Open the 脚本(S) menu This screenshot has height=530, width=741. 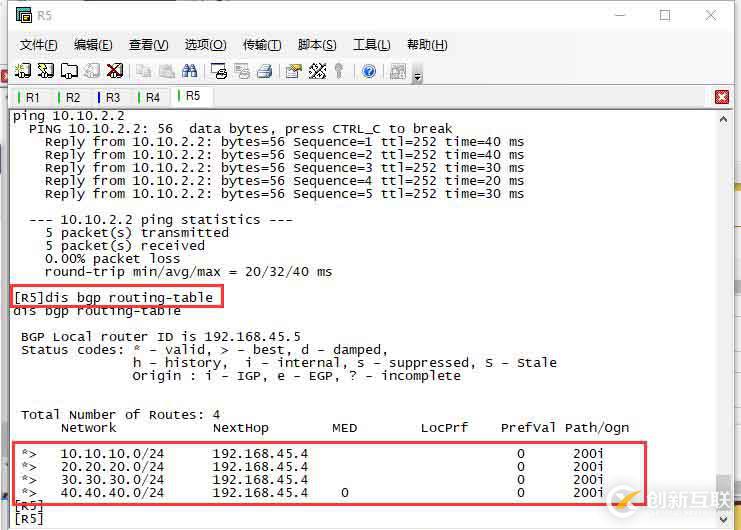[x=317, y=45]
